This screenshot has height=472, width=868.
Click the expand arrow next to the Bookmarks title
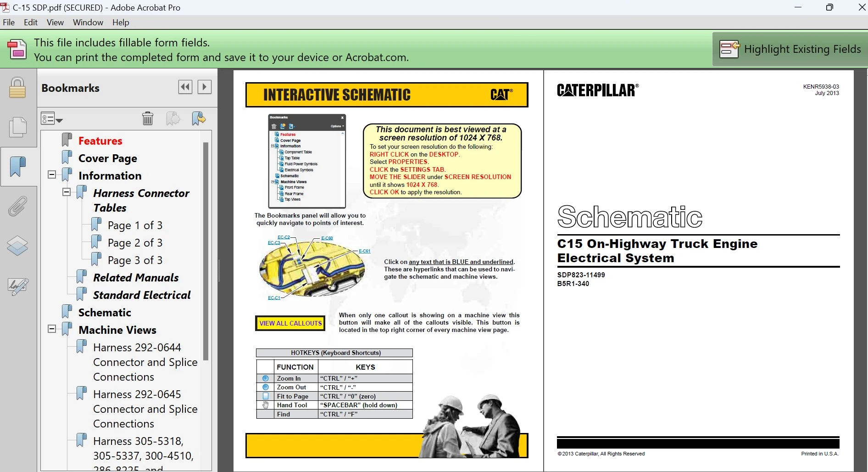point(205,87)
